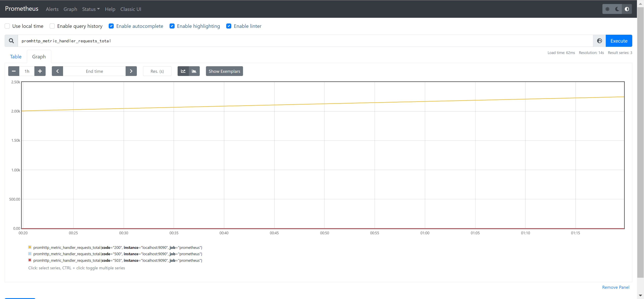Click the Remove Panel link
Image resolution: width=644 pixels, height=299 pixels.
615,287
